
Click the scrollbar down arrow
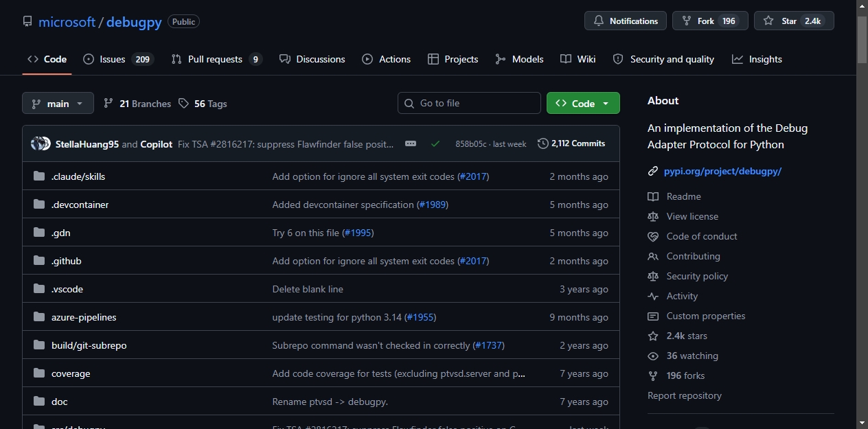(x=863, y=422)
